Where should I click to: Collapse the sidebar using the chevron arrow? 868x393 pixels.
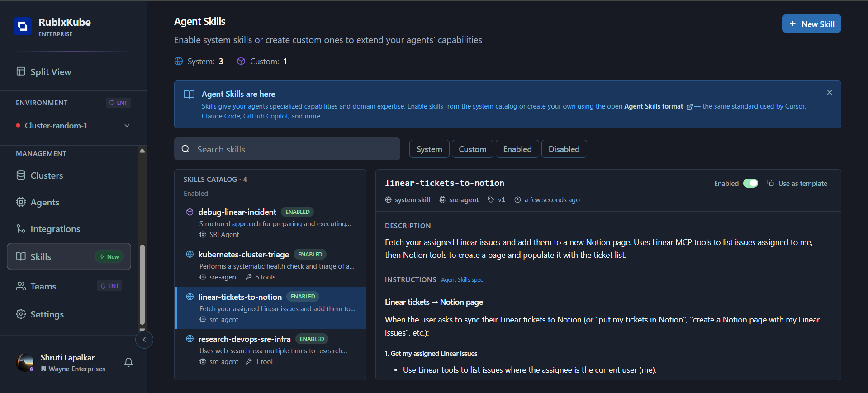click(x=144, y=339)
